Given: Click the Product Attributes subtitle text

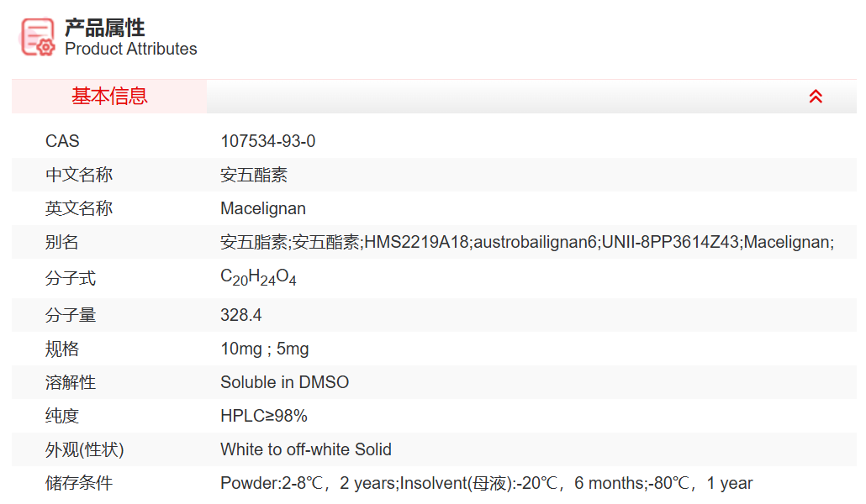Looking at the screenshot, I should 130,49.
